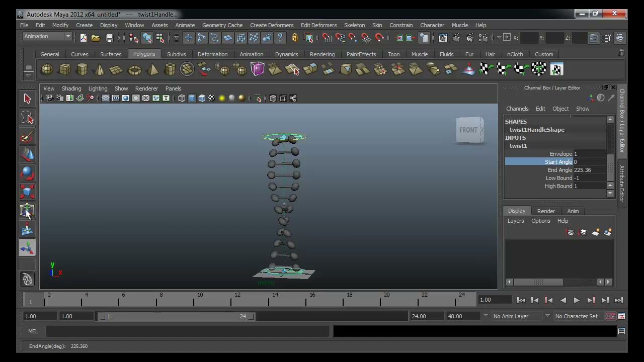Click the range slider bar handle
The width and height of the screenshot is (644, 362).
point(176,316)
